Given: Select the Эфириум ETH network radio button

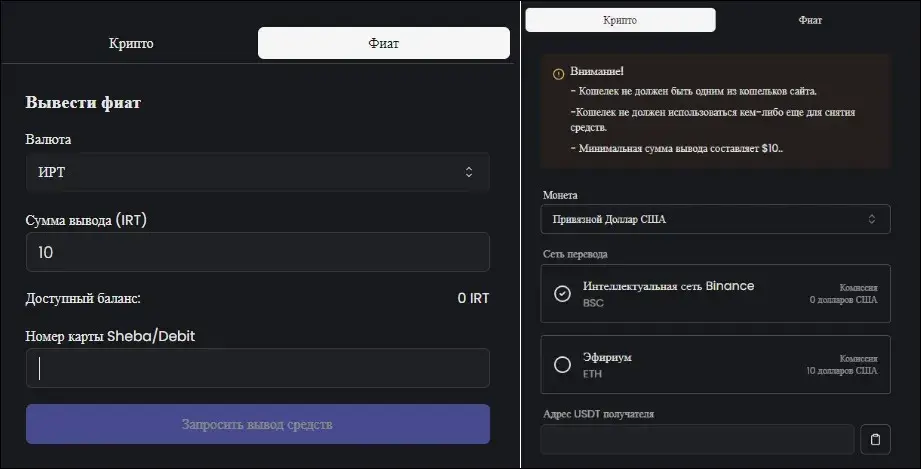Looking at the screenshot, I should 562,364.
